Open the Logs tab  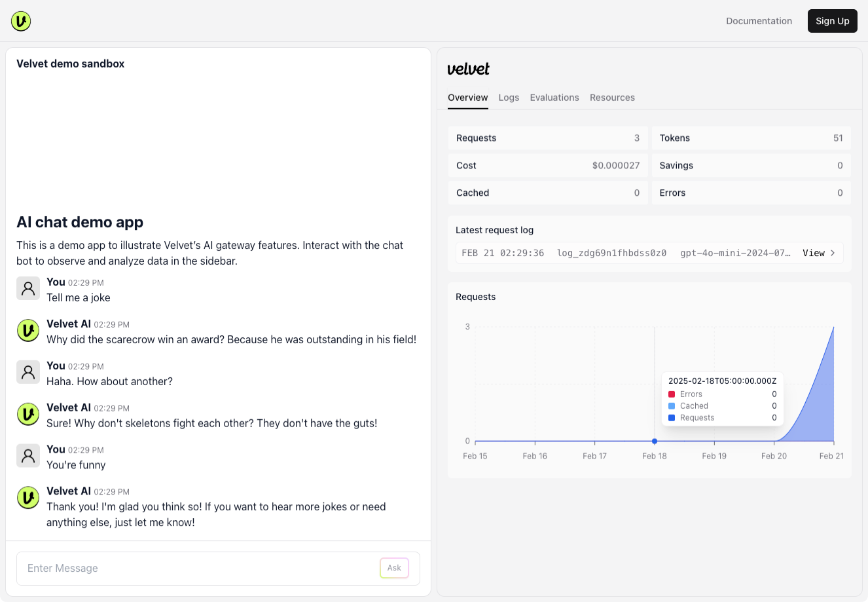click(509, 98)
